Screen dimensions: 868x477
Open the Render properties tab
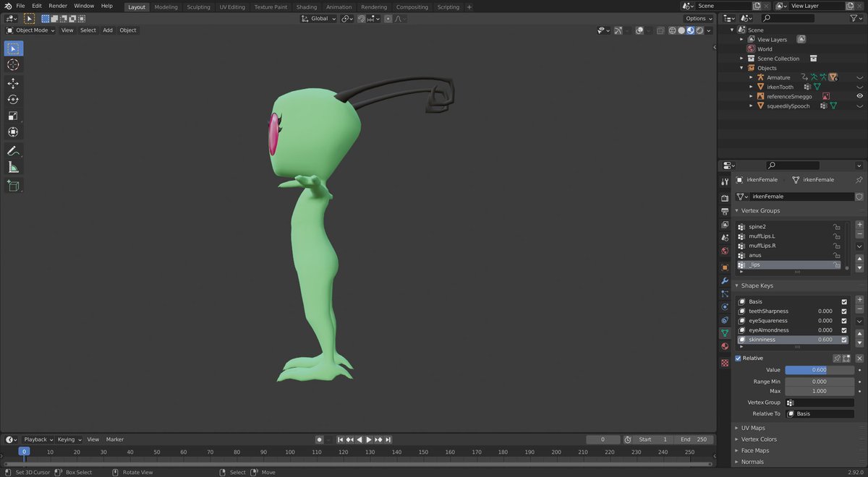725,197
